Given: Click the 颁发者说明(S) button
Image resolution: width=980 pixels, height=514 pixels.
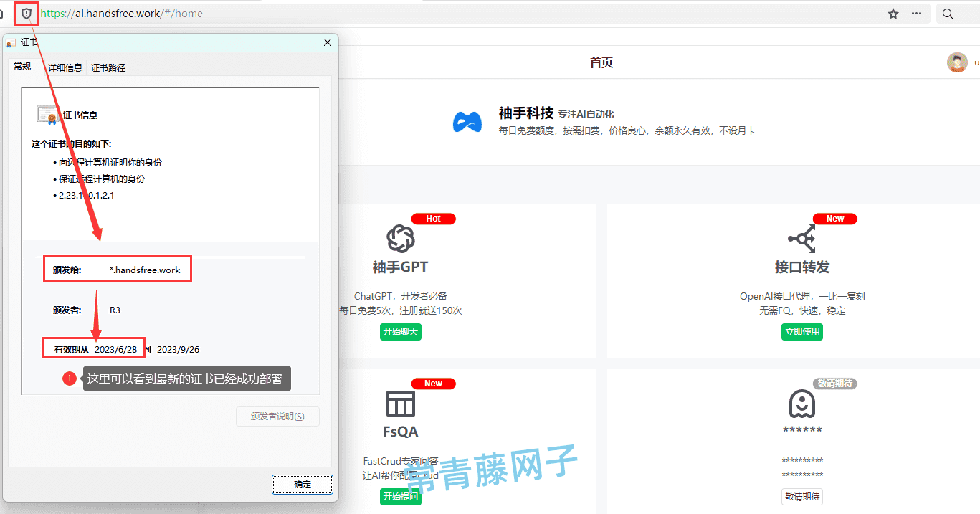Looking at the screenshot, I should point(277,417).
